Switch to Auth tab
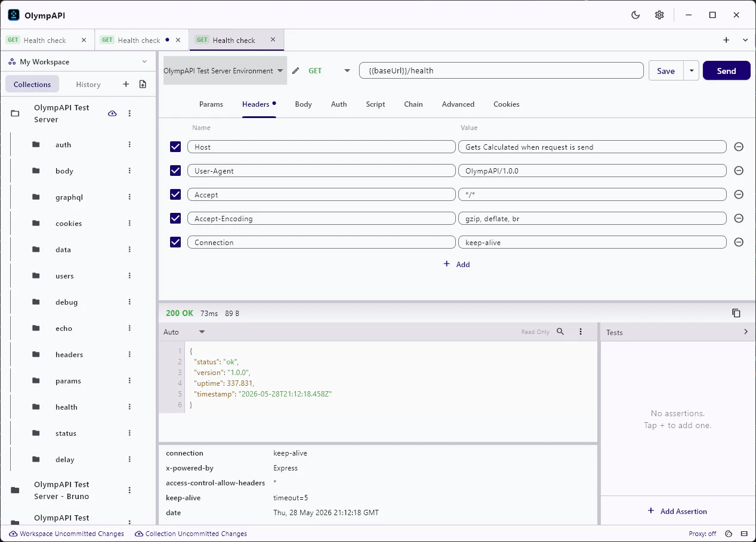The width and height of the screenshot is (756, 542). pyautogui.click(x=339, y=104)
